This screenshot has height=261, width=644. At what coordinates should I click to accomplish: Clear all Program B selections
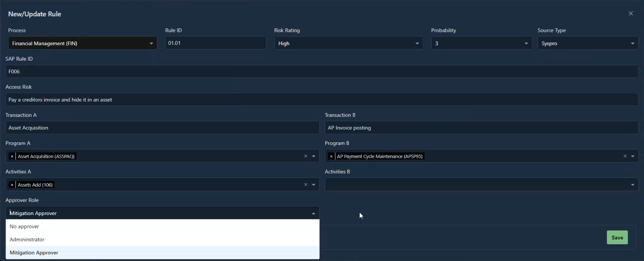point(625,156)
